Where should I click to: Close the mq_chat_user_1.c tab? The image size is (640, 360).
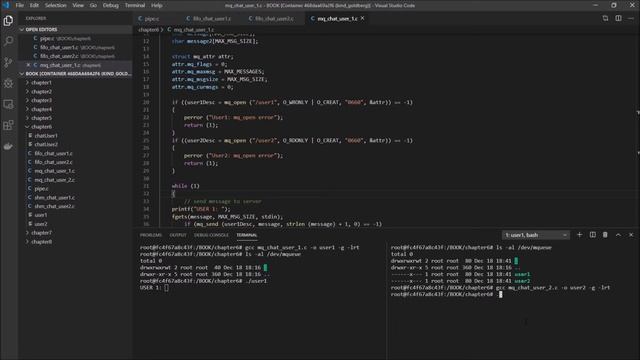tap(362, 18)
